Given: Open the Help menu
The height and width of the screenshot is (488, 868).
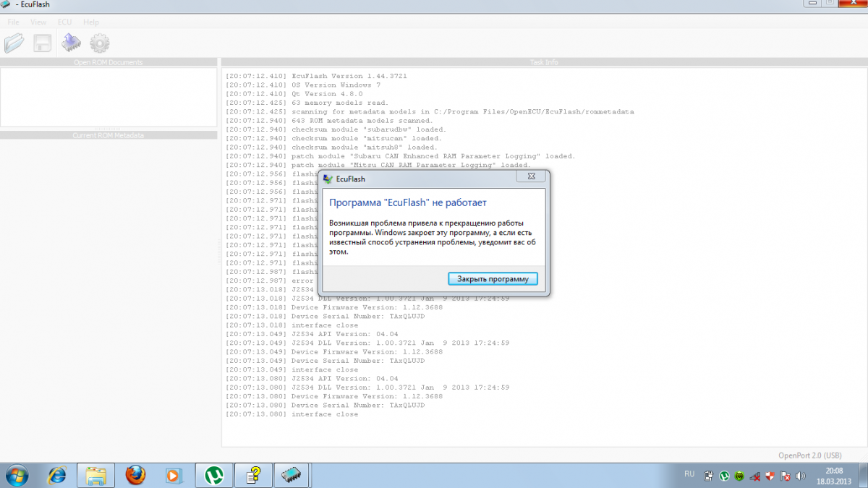Looking at the screenshot, I should pos(91,22).
